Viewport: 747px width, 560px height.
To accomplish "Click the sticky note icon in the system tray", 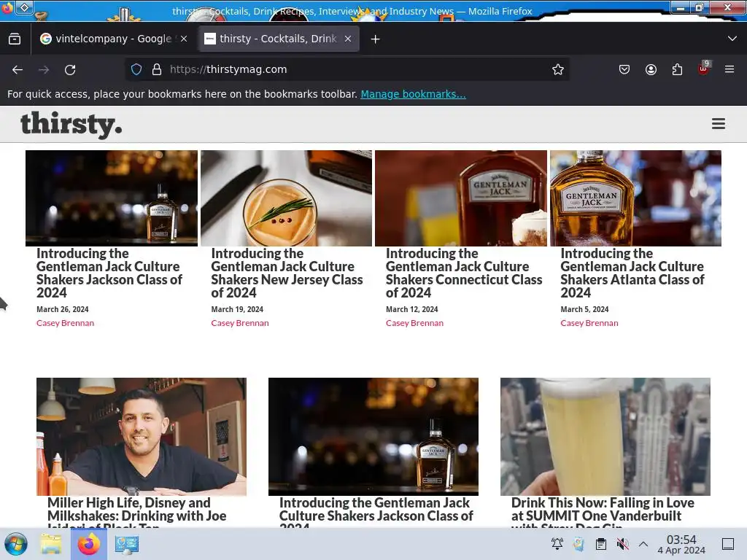I will coord(578,543).
